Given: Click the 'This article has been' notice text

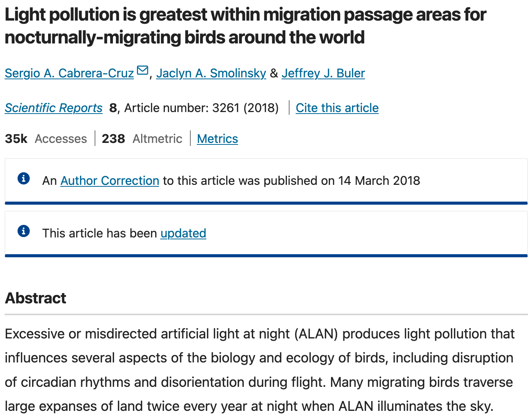Looking at the screenshot, I should [99, 233].
